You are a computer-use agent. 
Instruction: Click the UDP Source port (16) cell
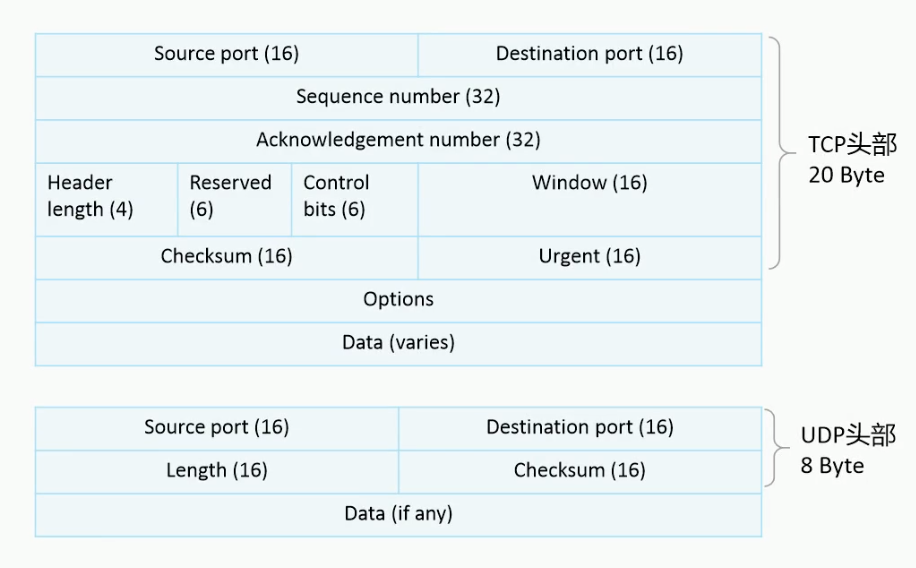(x=217, y=429)
